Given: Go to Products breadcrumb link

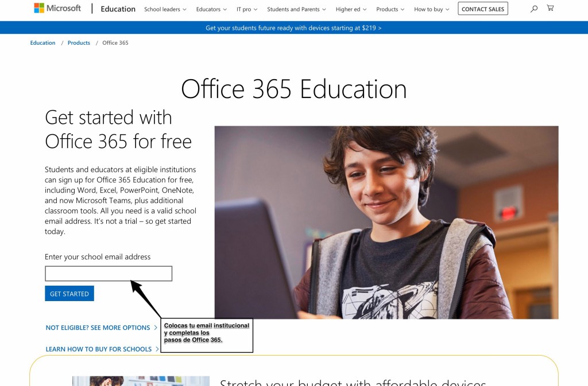Looking at the screenshot, I should [79, 43].
